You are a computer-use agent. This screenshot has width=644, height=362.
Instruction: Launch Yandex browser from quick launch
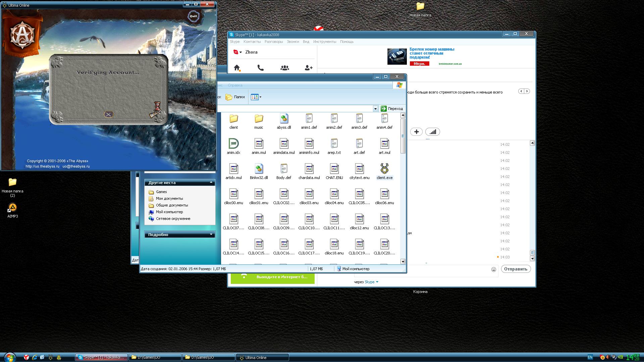(x=26, y=357)
